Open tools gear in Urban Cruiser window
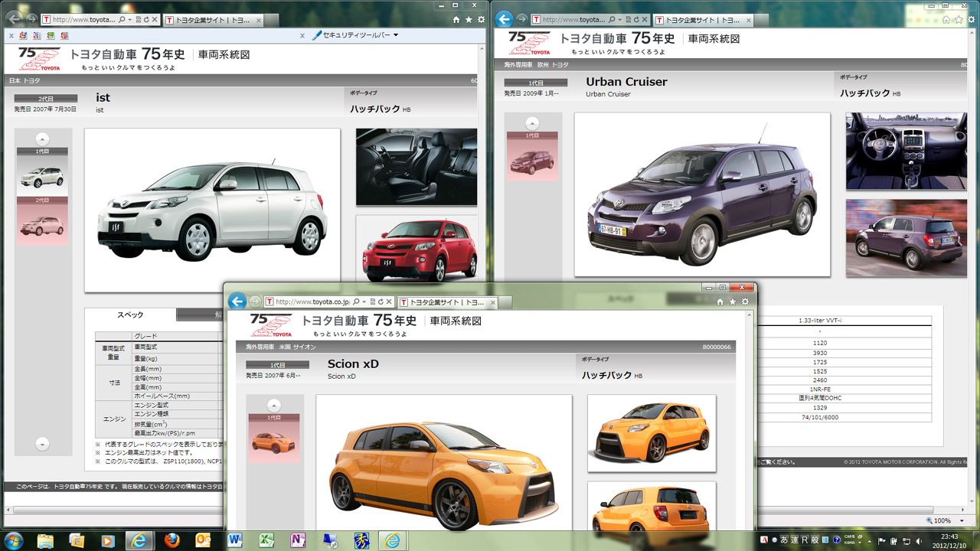Screen dimensions: 980x551 point(972,20)
